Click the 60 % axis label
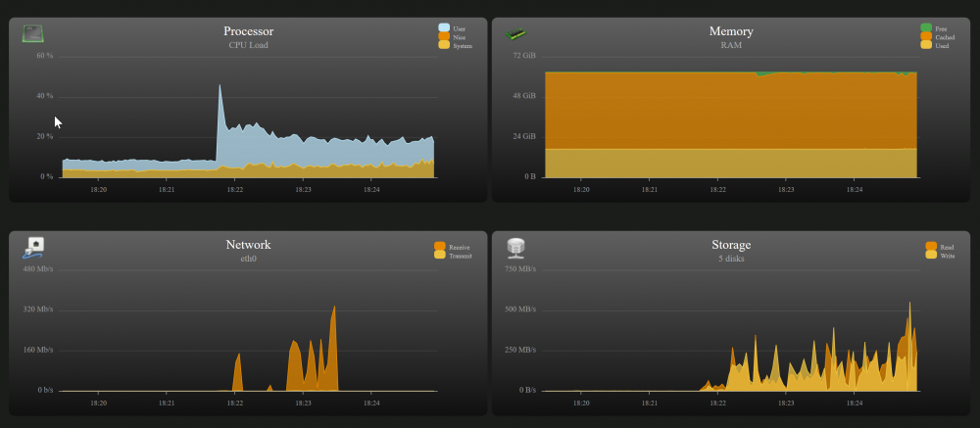 click(45, 56)
